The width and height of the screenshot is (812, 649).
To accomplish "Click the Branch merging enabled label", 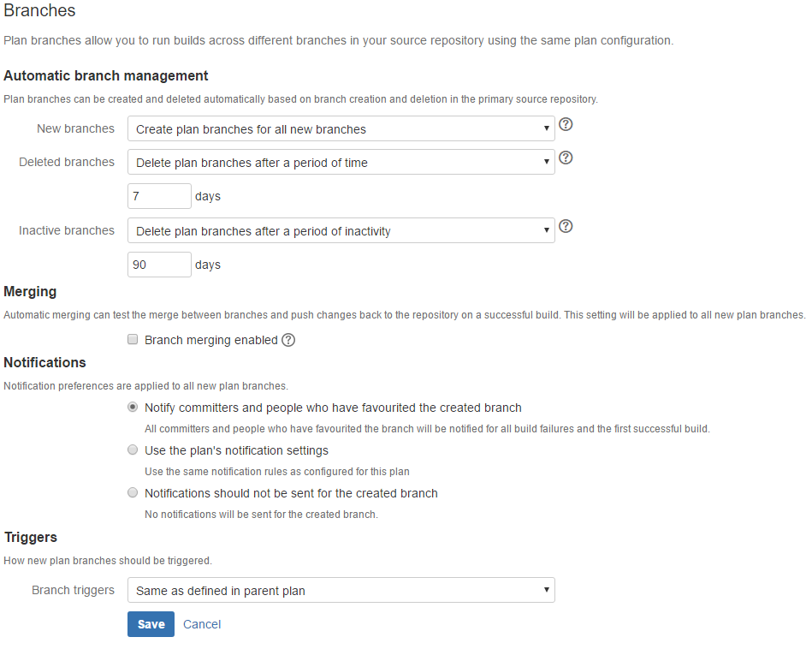I will (x=211, y=340).
